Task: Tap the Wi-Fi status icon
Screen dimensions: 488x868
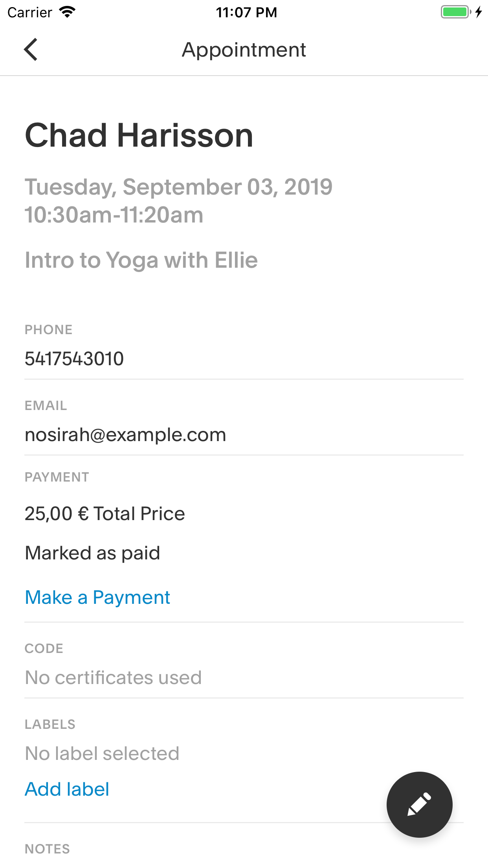Action: (x=67, y=12)
